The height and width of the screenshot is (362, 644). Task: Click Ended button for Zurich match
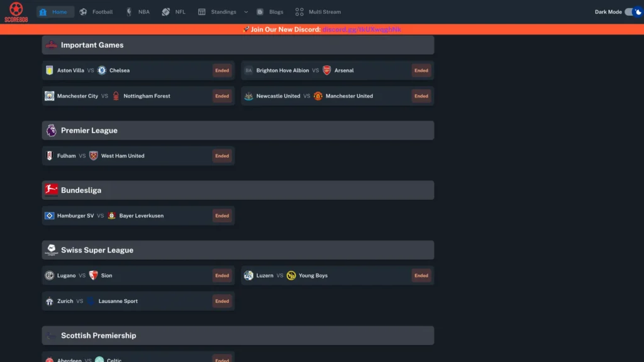point(222,301)
